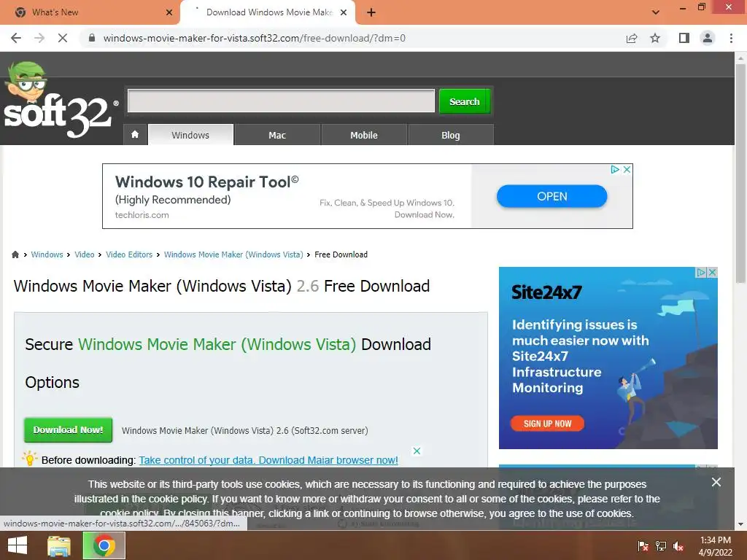Click the Chrome taskbar icon
Image resolution: width=747 pixels, height=560 pixels.
[x=104, y=545]
